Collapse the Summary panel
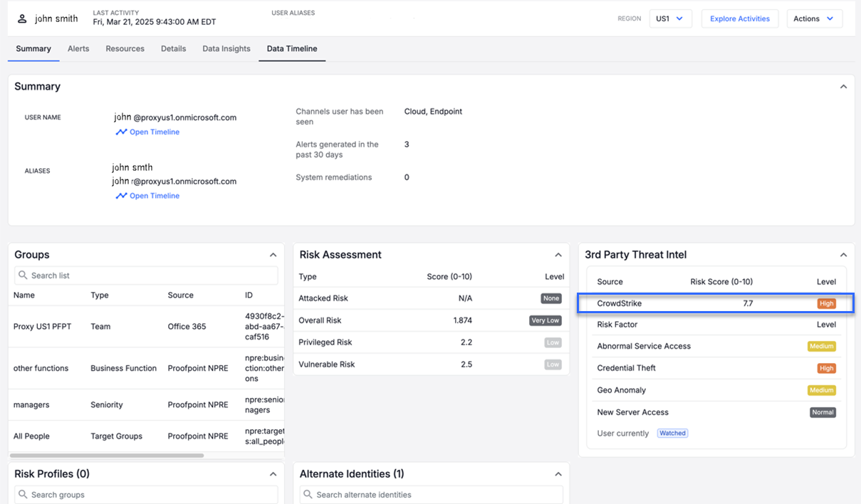Image resolution: width=861 pixels, height=504 pixels. 843,87
